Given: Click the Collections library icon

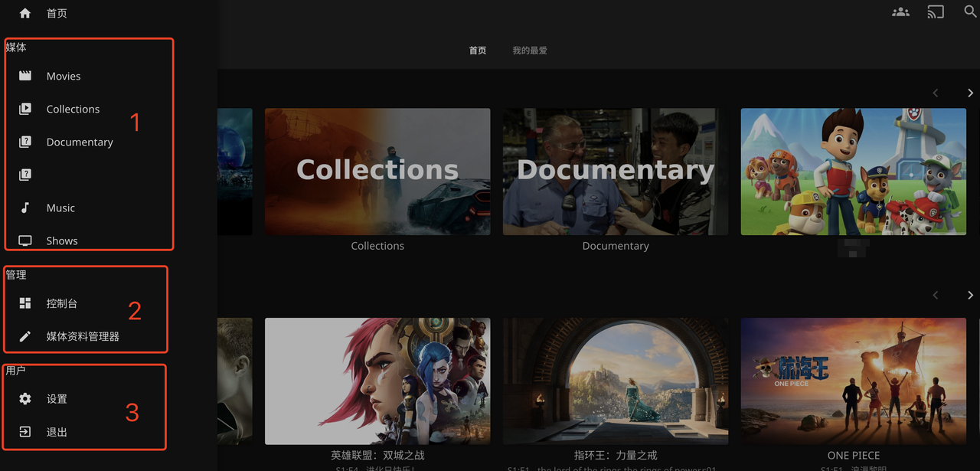Looking at the screenshot, I should click(x=25, y=109).
